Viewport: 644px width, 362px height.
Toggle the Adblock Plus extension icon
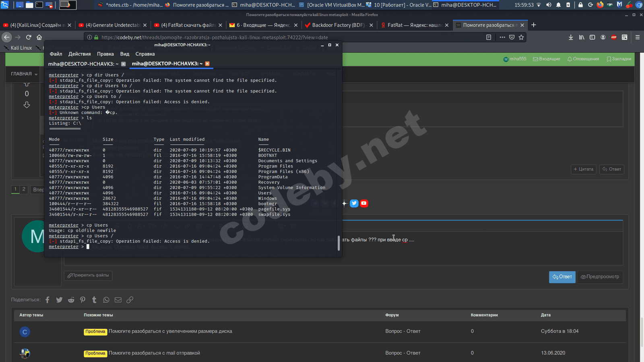pos(613,37)
